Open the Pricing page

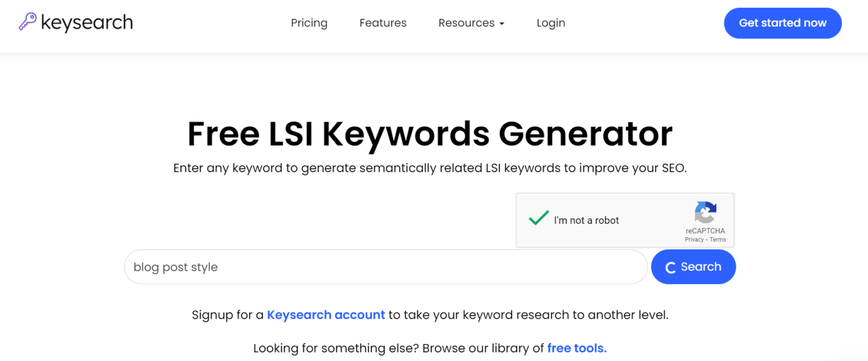coord(309,23)
